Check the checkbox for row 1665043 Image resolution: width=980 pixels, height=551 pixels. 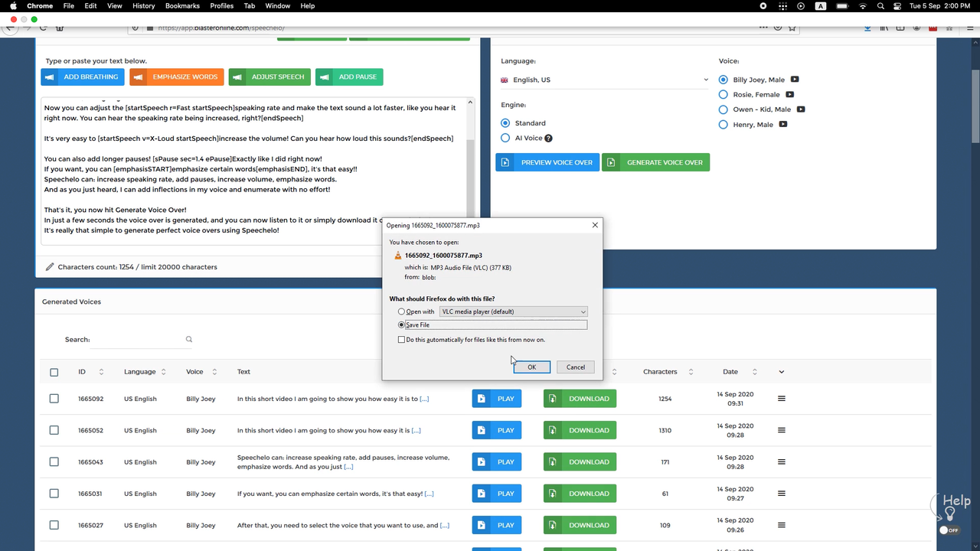click(54, 462)
